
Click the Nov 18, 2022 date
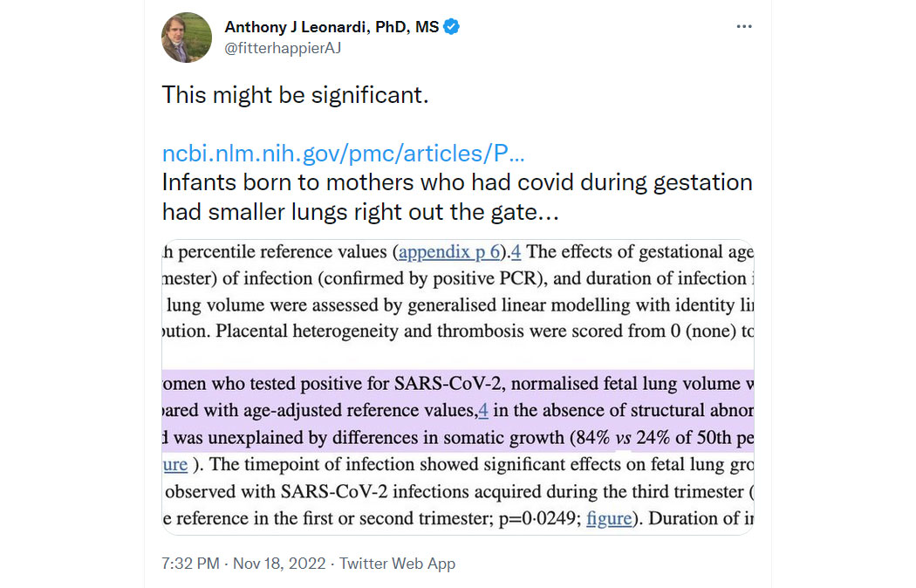coord(279,564)
